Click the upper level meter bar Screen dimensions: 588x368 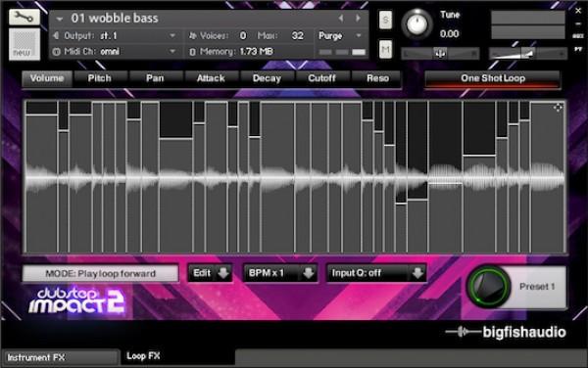(x=527, y=18)
